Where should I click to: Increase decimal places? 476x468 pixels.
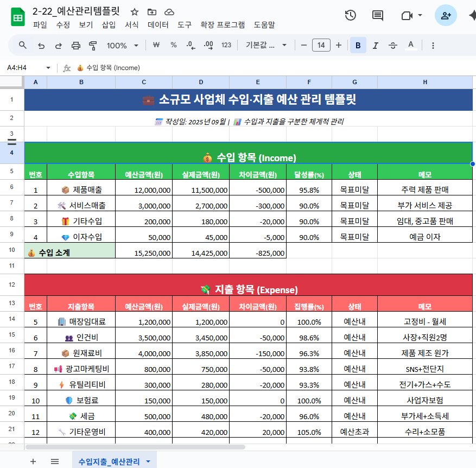tap(208, 45)
